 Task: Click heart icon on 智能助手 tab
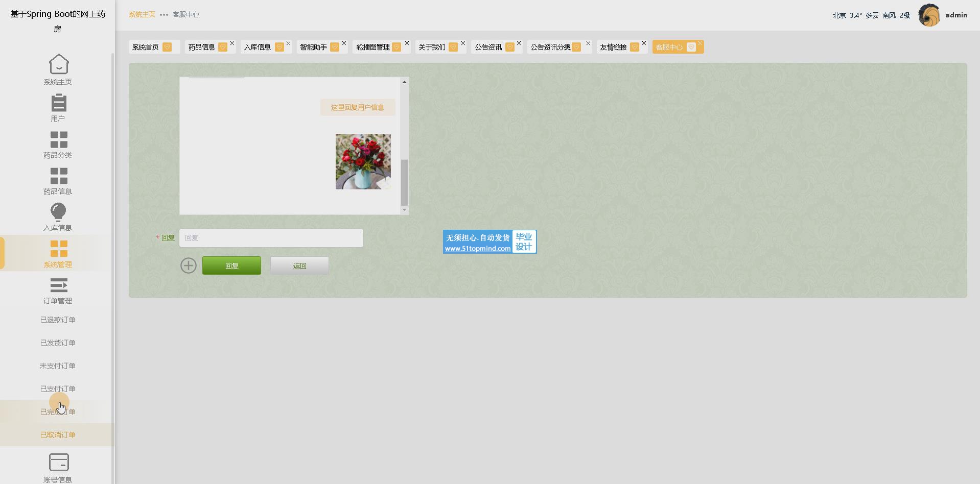[x=335, y=47]
